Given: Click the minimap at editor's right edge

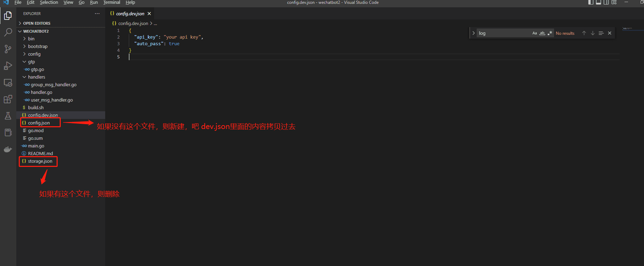Looking at the screenshot, I should [632, 29].
